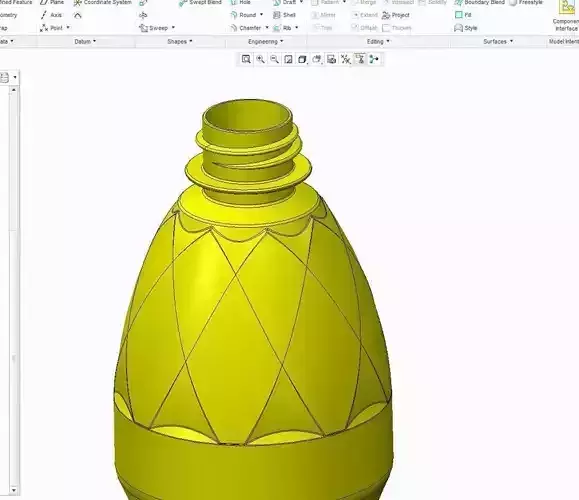Click the Boundary Blend surface tool
The width and height of the screenshot is (579, 500).
[x=479, y=2]
